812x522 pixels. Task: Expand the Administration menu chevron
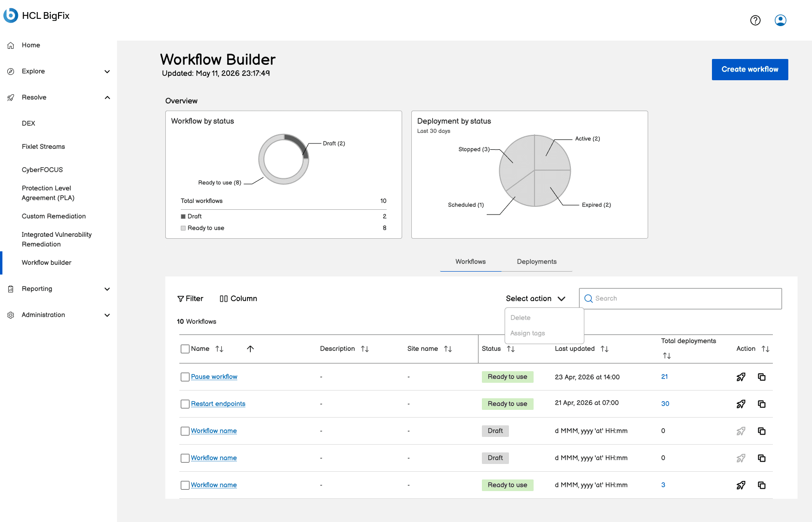(107, 315)
